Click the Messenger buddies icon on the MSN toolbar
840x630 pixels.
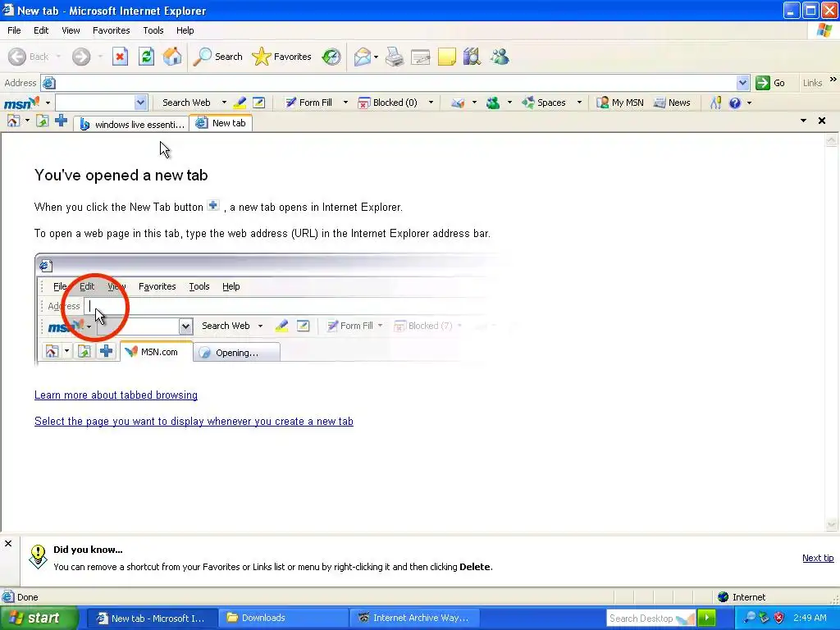pos(493,103)
